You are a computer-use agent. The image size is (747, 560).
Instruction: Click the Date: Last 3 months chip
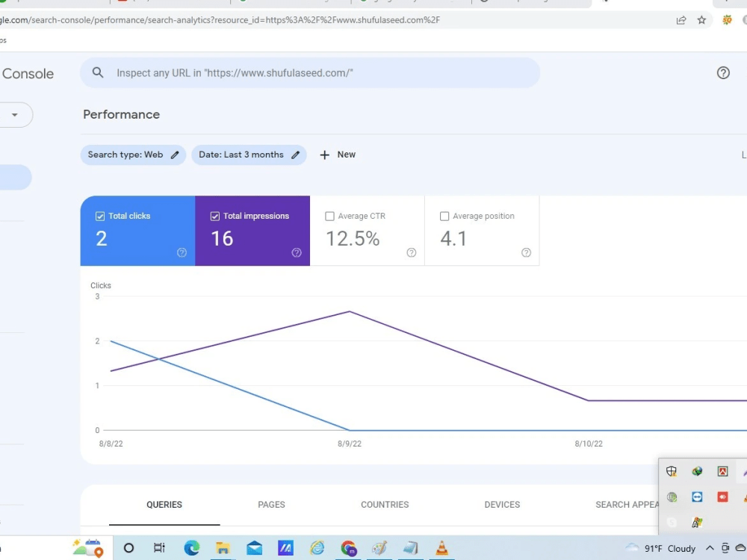[249, 155]
